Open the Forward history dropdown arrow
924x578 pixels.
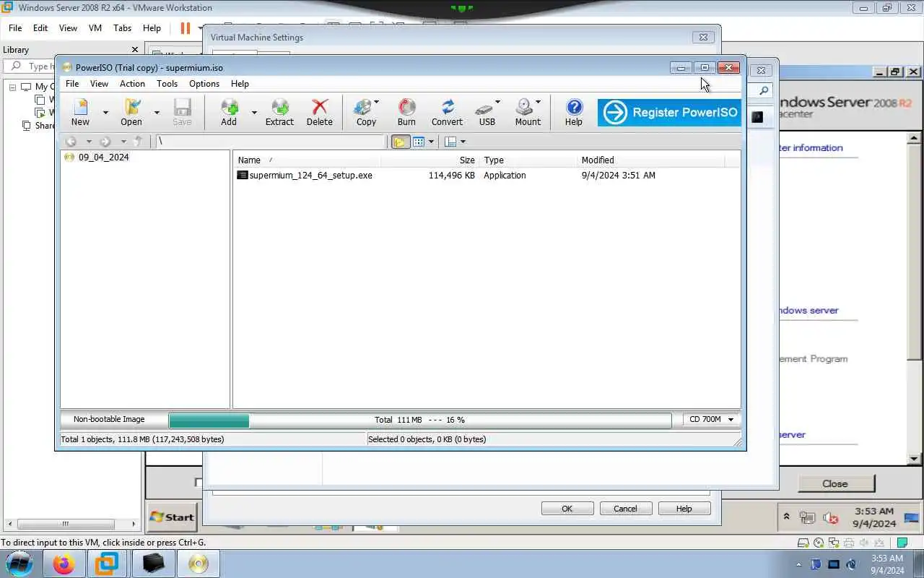click(x=123, y=142)
